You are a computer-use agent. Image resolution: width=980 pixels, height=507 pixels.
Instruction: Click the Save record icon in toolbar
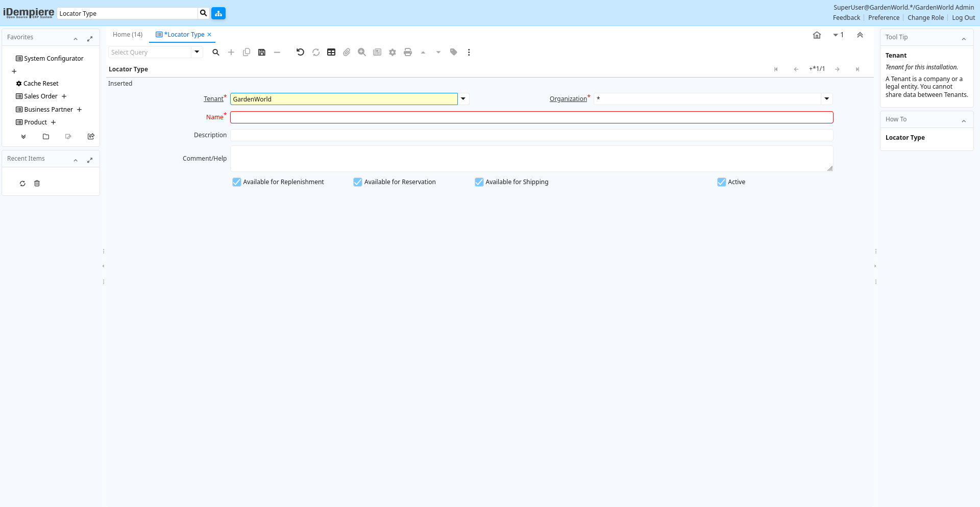click(262, 52)
